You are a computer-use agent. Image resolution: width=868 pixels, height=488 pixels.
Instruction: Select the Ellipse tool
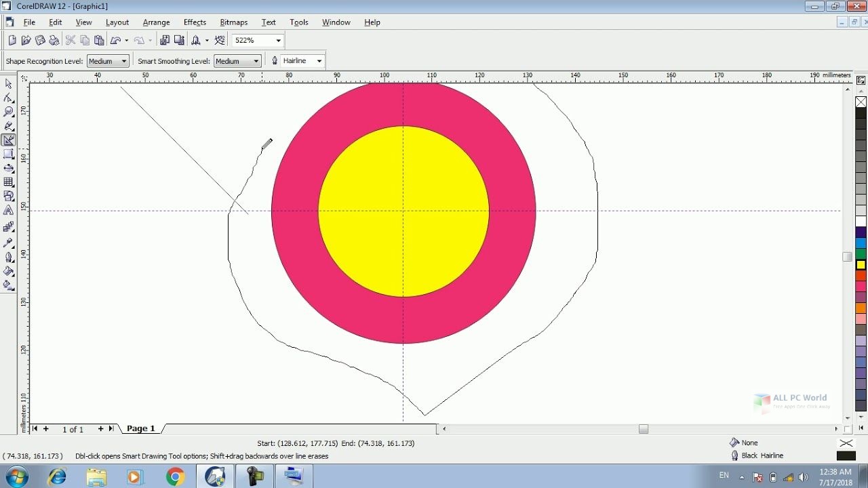9,168
